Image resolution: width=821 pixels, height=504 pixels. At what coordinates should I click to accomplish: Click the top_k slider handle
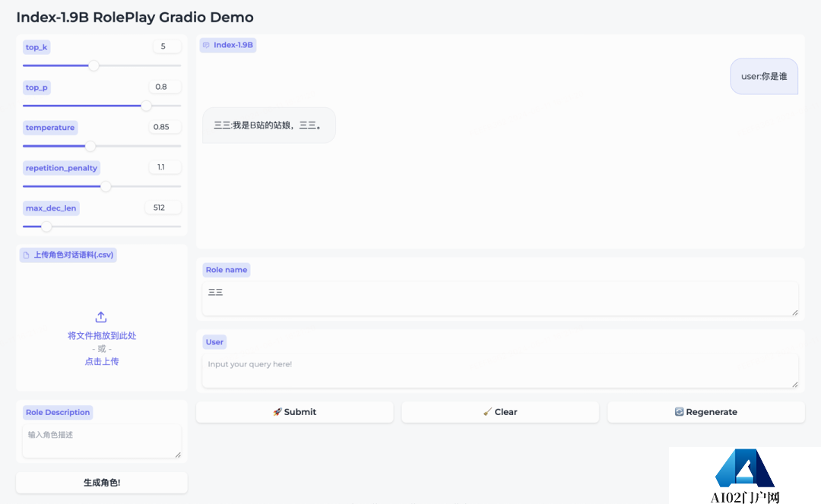click(x=94, y=65)
